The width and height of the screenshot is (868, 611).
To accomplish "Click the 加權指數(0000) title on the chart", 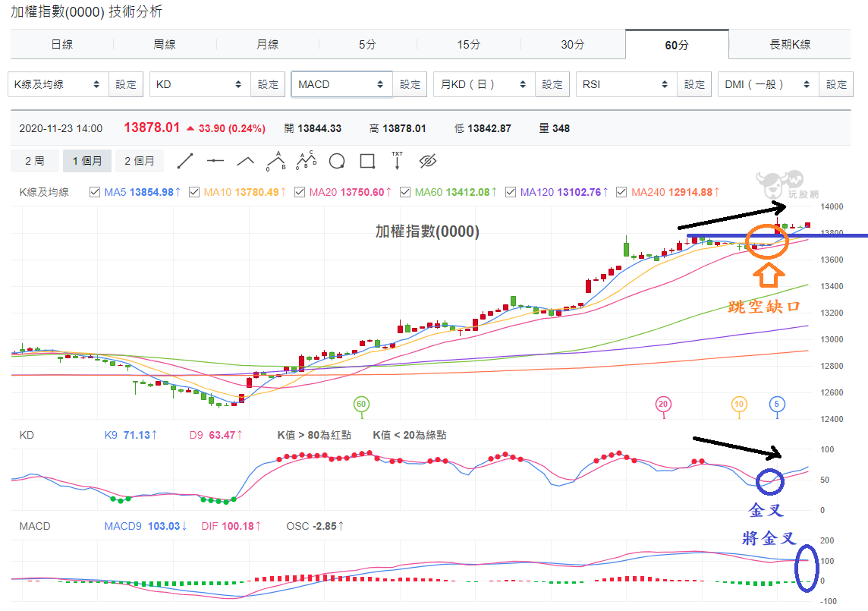I will click(427, 231).
